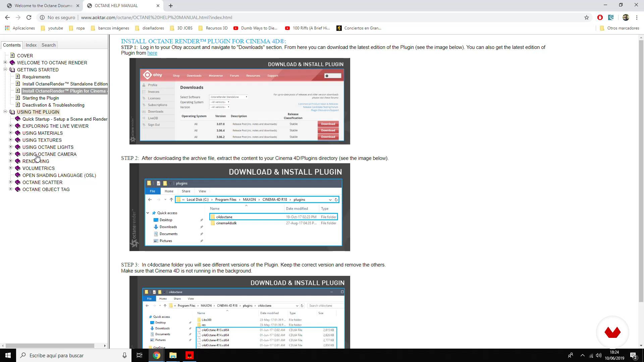
Task: Switch to Chrome in the taskbar
Action: (157, 355)
